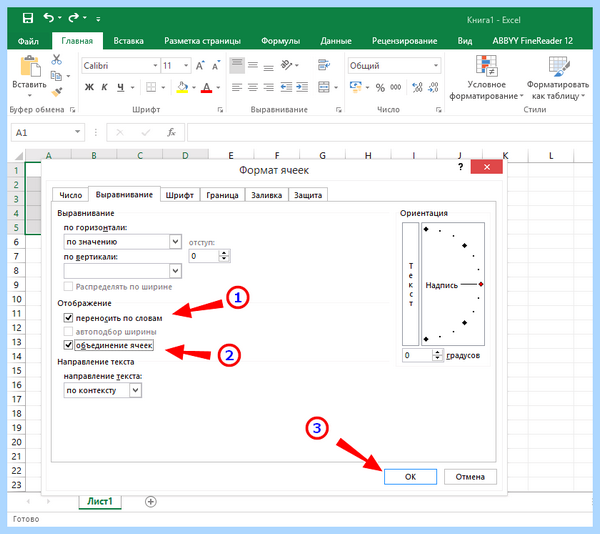Click the Redo arrow icon
Image resolution: width=600 pixels, height=534 pixels.
click(x=73, y=18)
